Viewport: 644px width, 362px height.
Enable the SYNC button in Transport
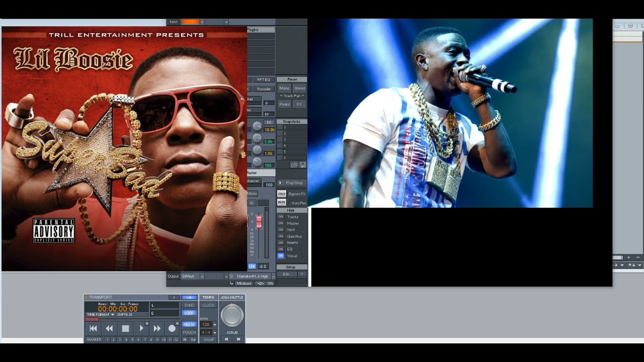coord(189,305)
